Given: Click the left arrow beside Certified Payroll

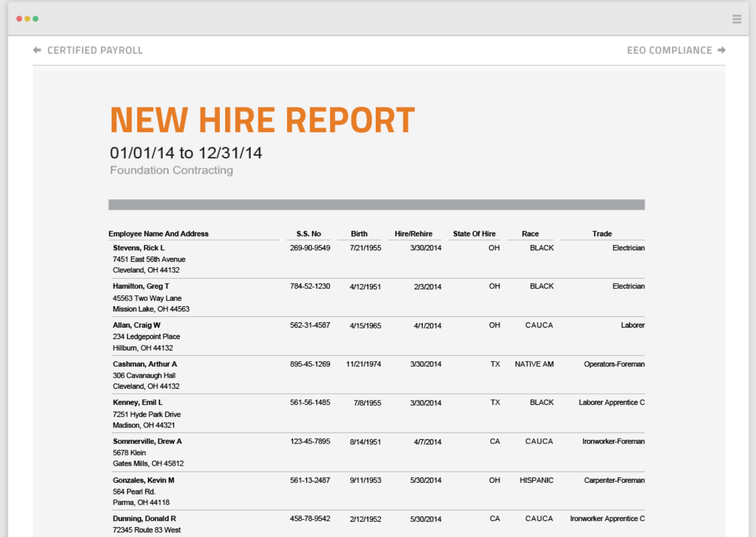Looking at the screenshot, I should click(37, 50).
